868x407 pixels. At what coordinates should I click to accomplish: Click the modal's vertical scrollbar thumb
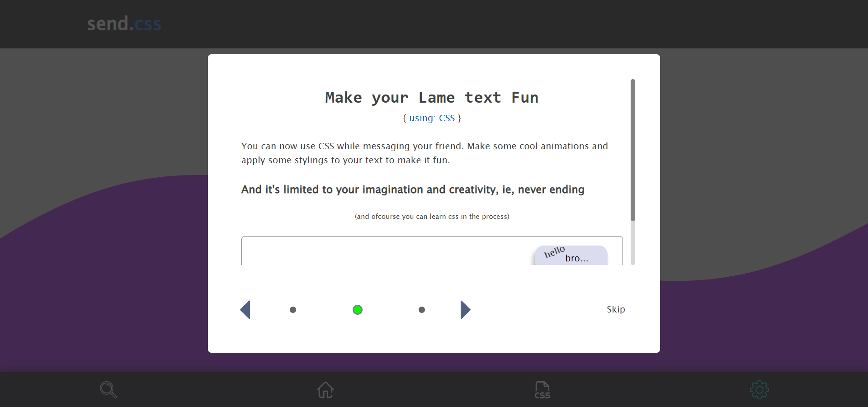(633, 149)
